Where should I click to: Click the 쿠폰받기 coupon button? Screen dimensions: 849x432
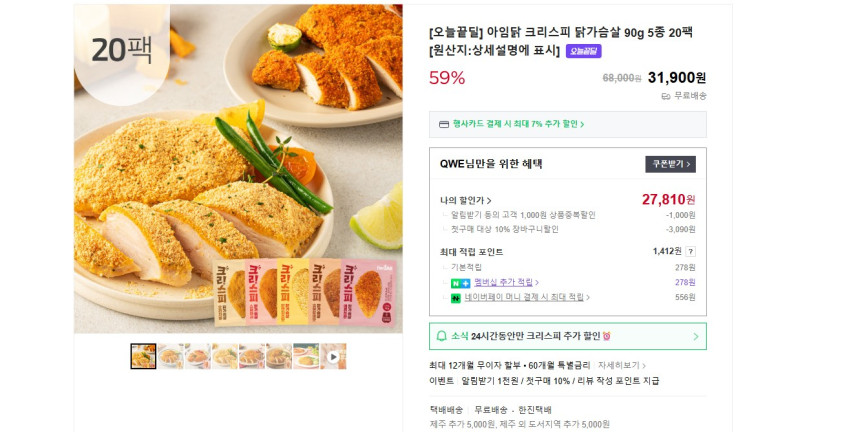(x=669, y=164)
